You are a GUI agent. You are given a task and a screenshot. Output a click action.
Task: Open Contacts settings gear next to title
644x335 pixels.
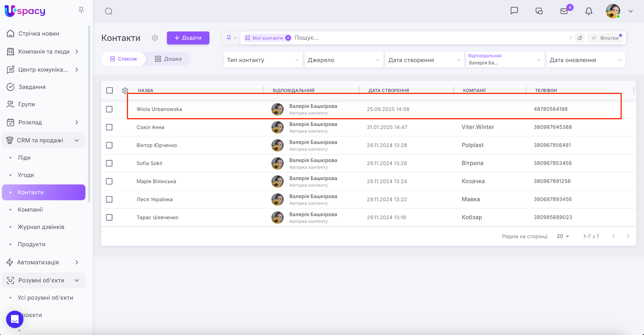(155, 38)
